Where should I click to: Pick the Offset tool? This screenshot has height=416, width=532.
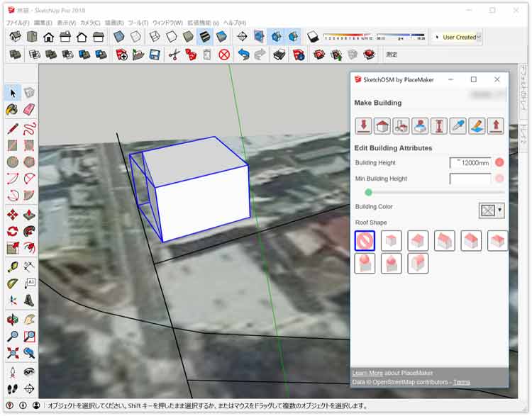[30, 248]
